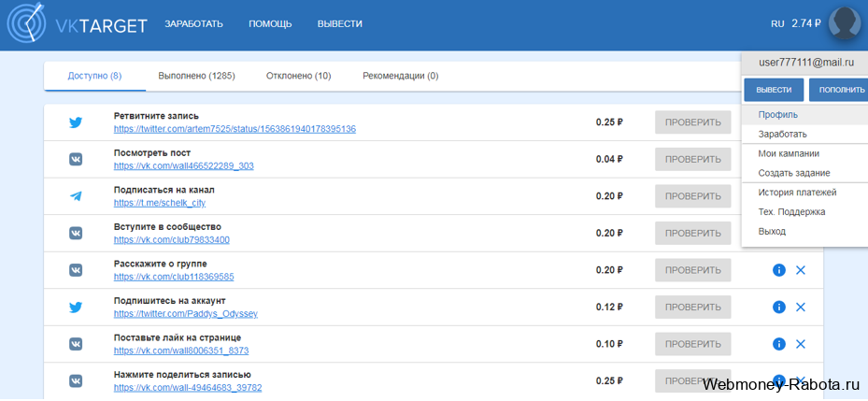The width and height of the screenshot is (868, 401).
Task: Click the VK icon beside Поставьте лайк на странице
Action: [76, 344]
